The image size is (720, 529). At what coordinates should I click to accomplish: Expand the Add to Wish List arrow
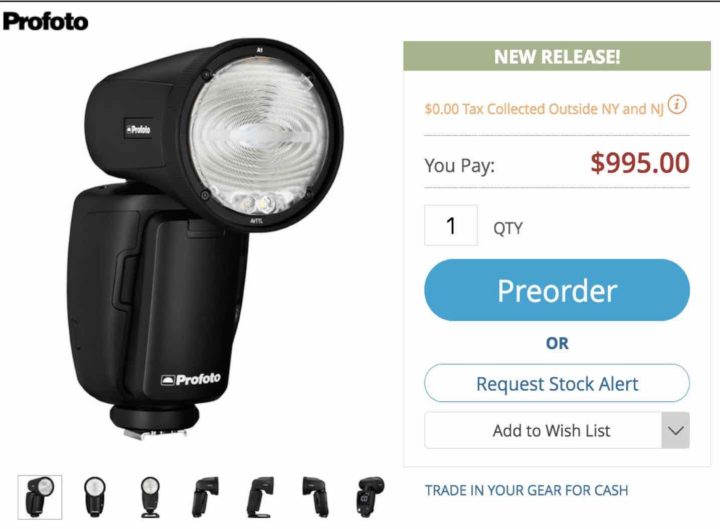click(x=675, y=430)
